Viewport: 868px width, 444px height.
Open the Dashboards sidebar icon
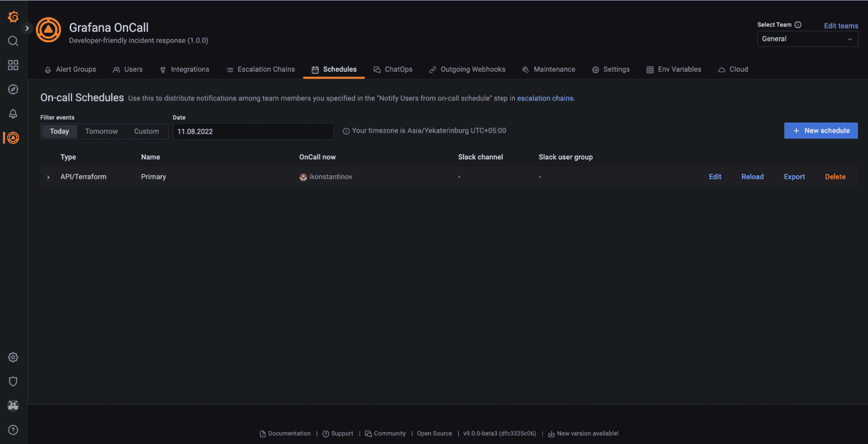[x=13, y=65]
